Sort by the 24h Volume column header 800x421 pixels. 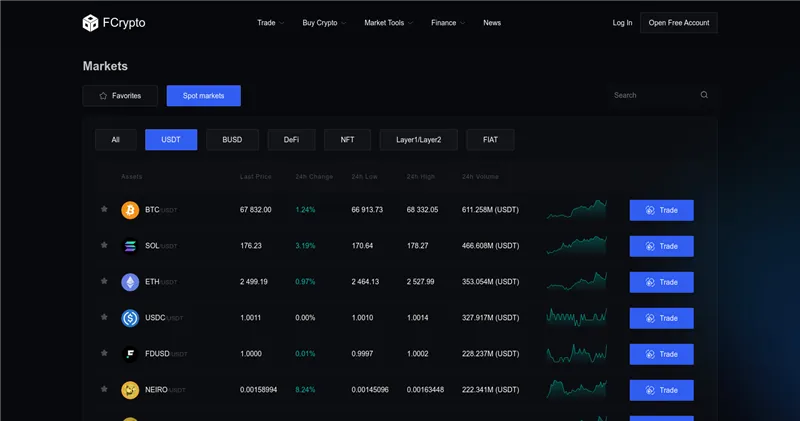480,177
